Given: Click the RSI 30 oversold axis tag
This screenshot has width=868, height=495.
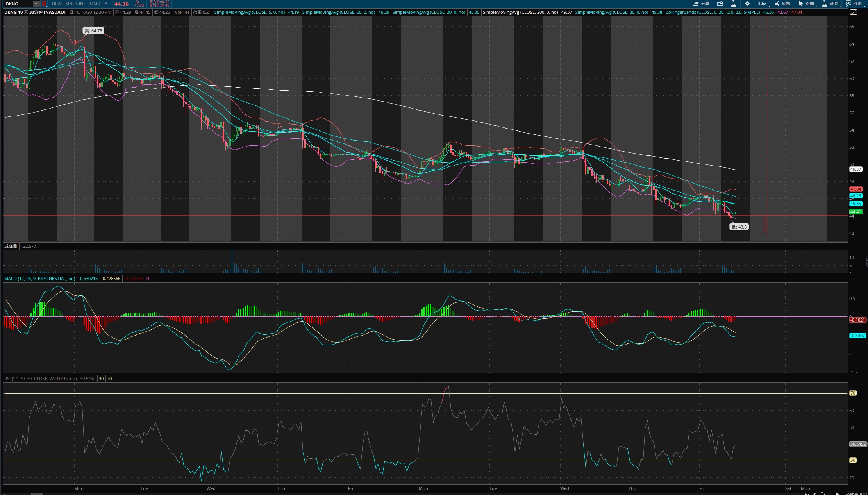Looking at the screenshot, I should pos(853,460).
